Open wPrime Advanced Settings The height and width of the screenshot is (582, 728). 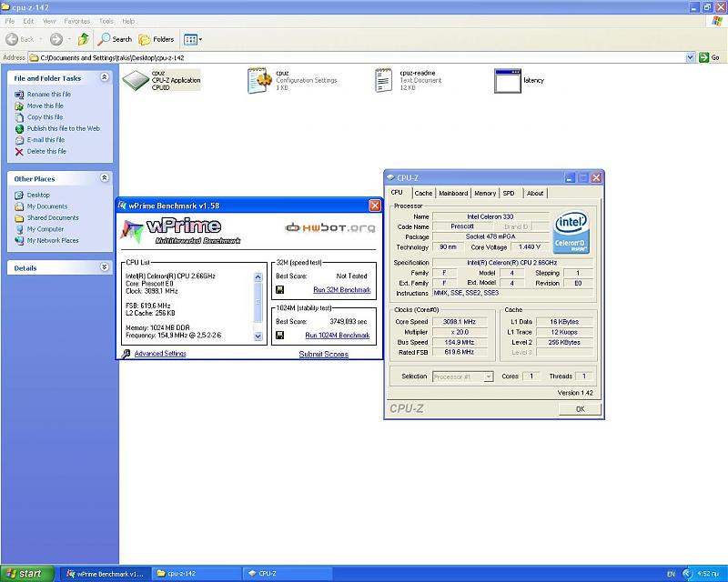pos(160,354)
